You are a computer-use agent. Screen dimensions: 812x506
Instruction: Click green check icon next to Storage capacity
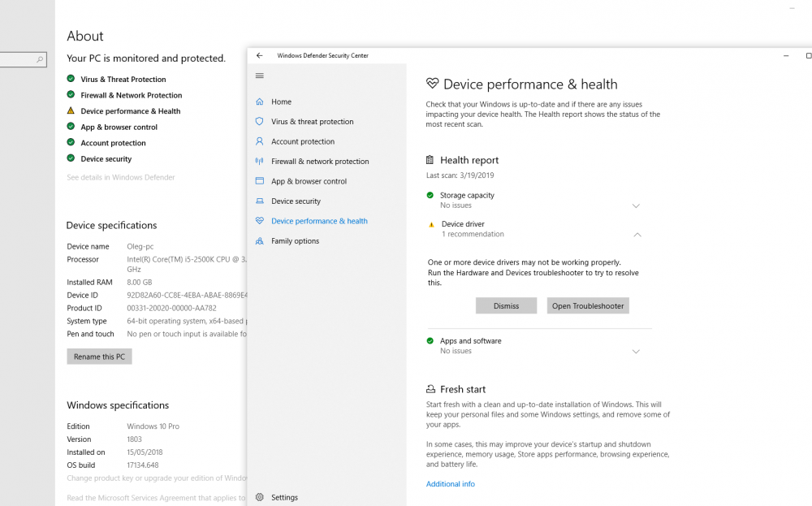430,195
